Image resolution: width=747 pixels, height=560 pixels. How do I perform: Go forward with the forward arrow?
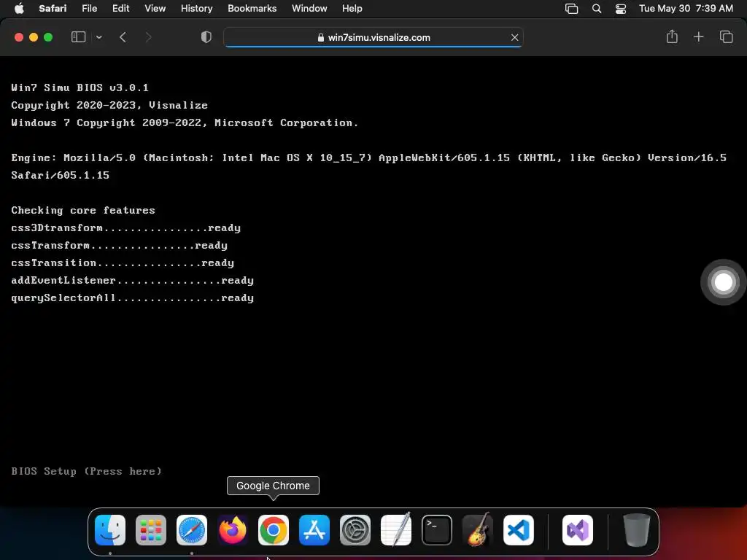coord(148,37)
